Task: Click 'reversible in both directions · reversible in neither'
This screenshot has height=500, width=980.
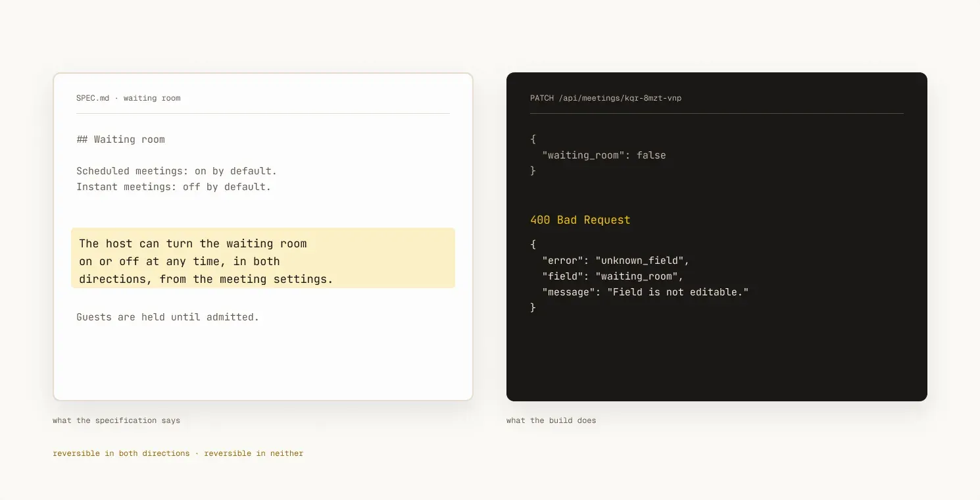Action: coord(178,453)
